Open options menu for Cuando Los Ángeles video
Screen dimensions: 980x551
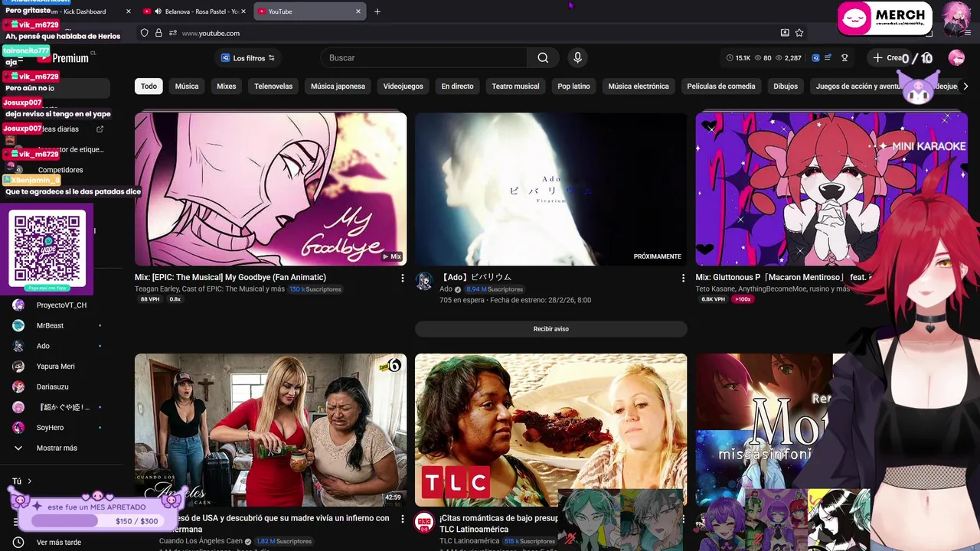coord(403,520)
